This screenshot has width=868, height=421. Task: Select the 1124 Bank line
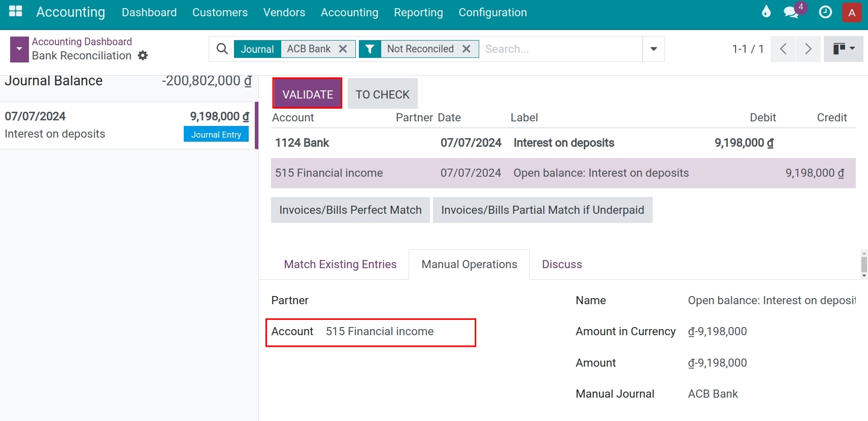click(563, 143)
